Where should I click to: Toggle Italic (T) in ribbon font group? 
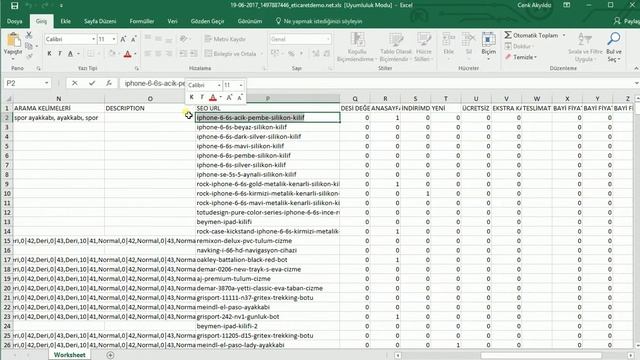60,53
